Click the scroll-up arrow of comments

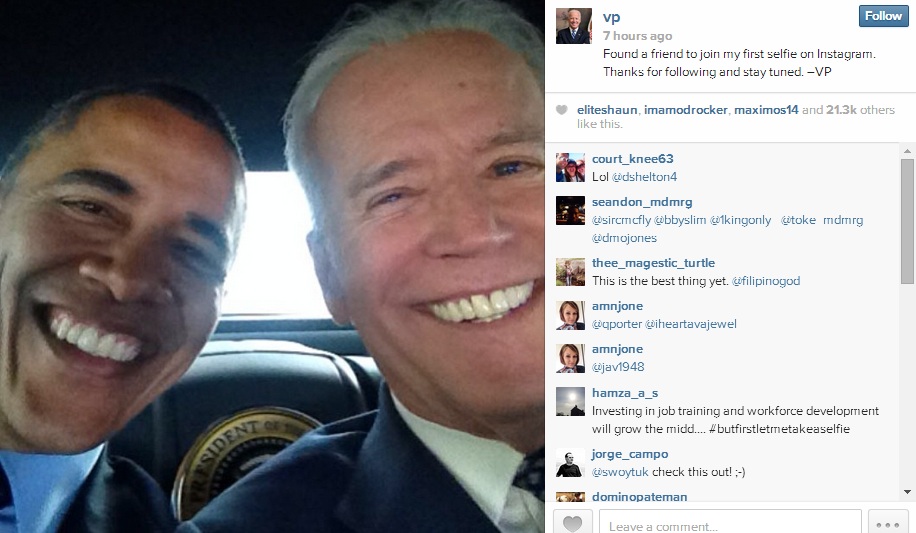[x=907, y=151]
